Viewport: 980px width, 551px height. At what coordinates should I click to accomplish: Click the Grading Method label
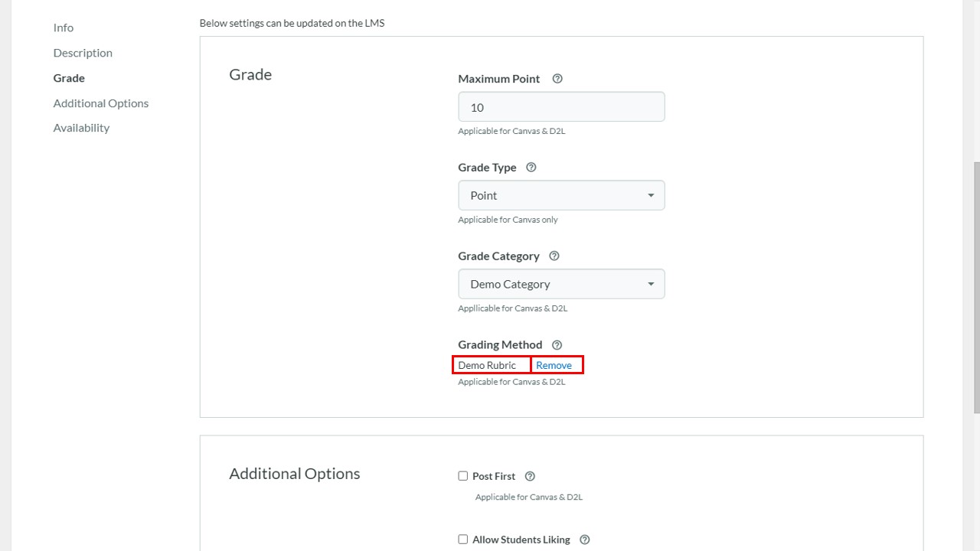tap(500, 345)
